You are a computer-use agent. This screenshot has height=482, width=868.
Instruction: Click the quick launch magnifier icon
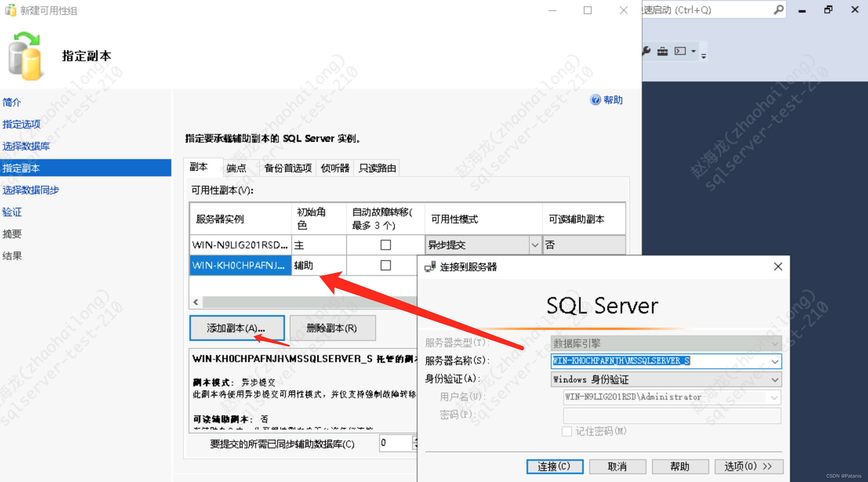pos(779,9)
